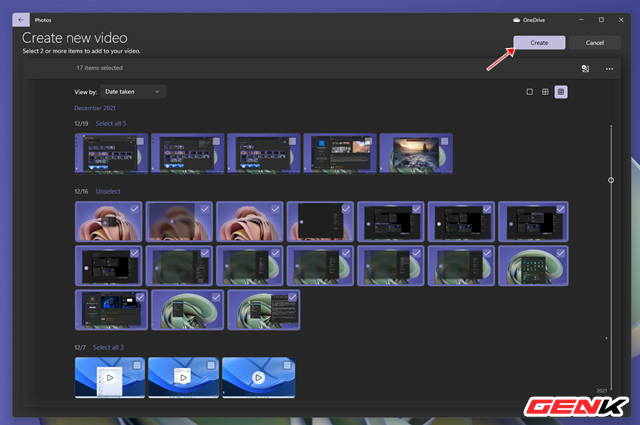Click Select all 5 for 12/19
This screenshot has height=425, width=640.
(113, 123)
